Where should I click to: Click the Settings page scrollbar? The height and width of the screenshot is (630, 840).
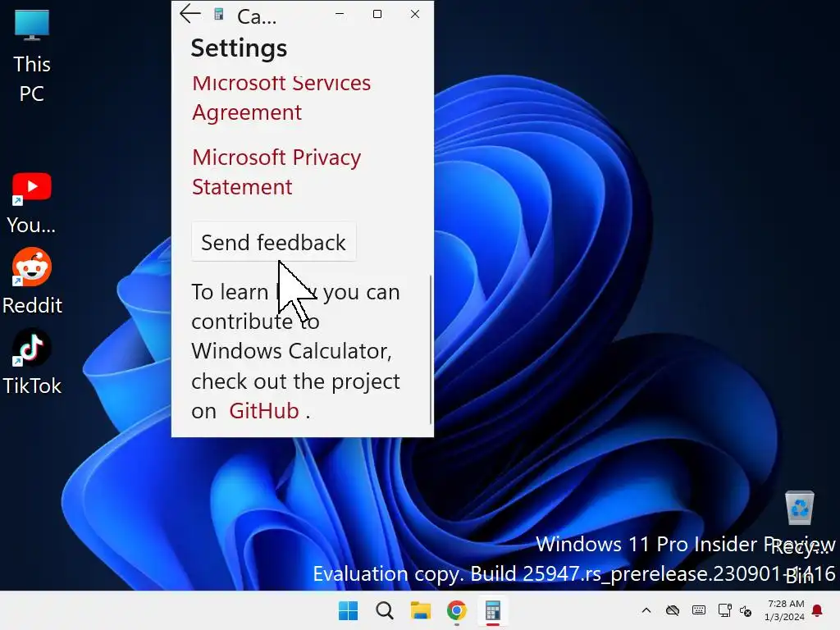[x=431, y=349]
